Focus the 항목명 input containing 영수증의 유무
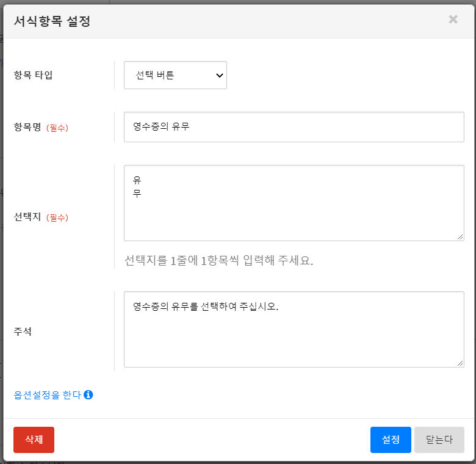This screenshot has height=464, width=476. click(x=294, y=127)
